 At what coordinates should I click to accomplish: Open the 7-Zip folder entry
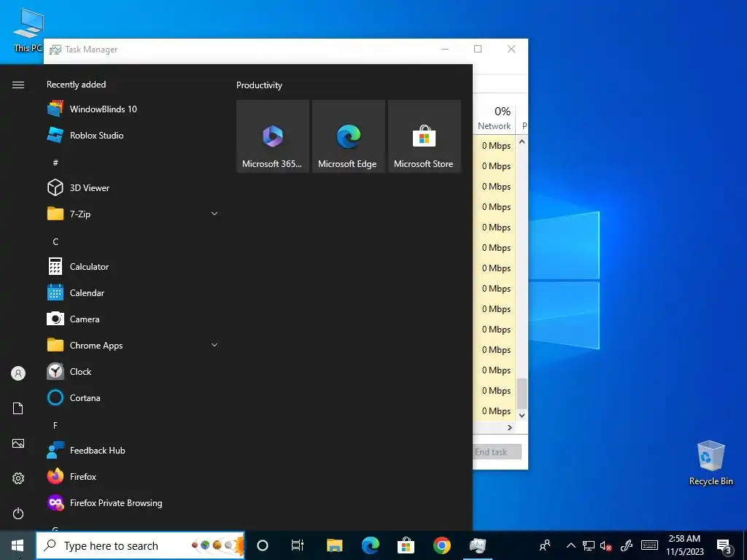click(133, 214)
